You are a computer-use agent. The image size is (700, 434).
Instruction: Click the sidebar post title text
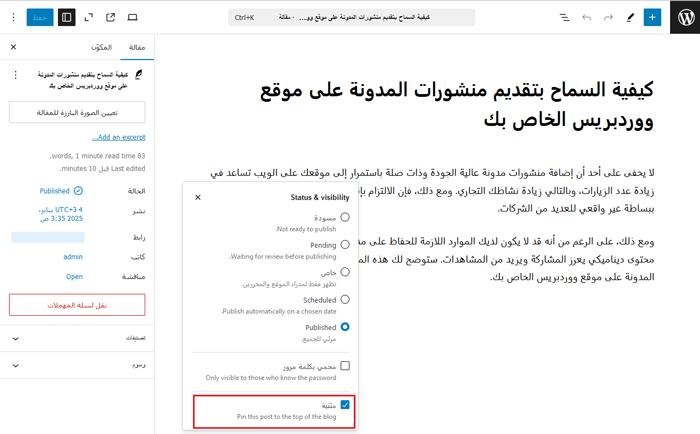83,80
